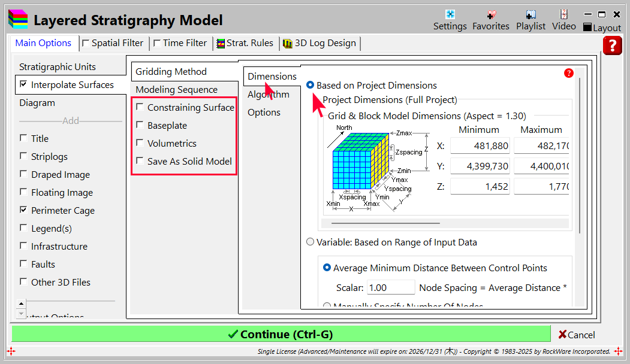Open the Settings icon

[450, 20]
